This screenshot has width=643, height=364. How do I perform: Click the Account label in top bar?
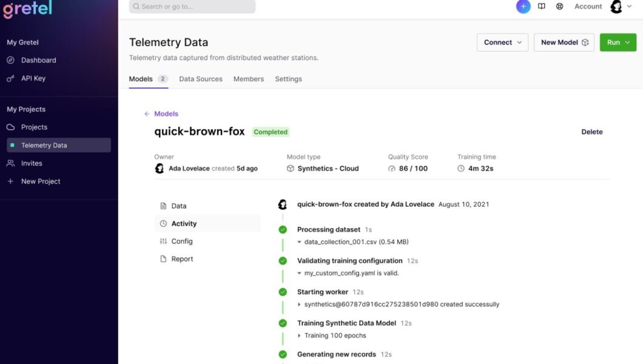(588, 7)
